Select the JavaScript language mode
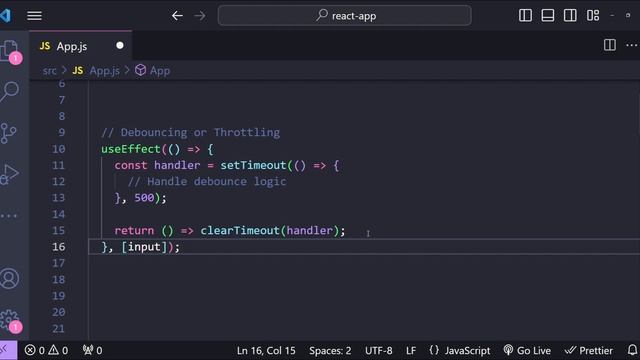Image resolution: width=640 pixels, height=360 pixels. pyautogui.click(x=460, y=350)
